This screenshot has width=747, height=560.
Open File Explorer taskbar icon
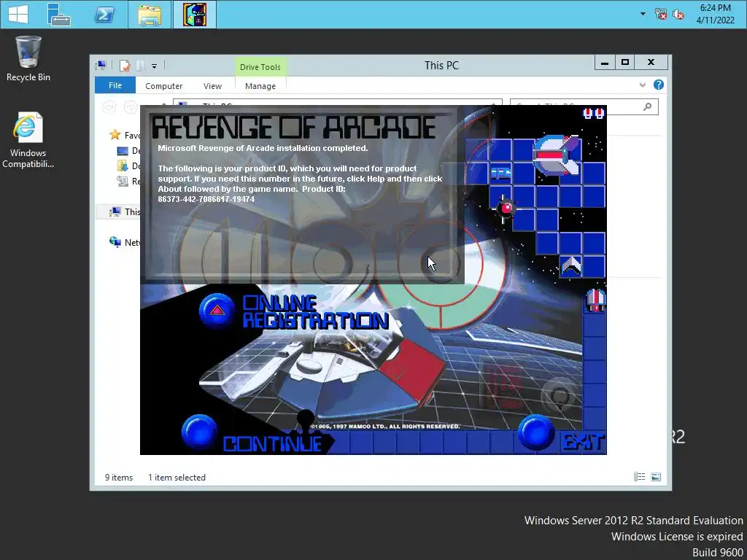[150, 15]
